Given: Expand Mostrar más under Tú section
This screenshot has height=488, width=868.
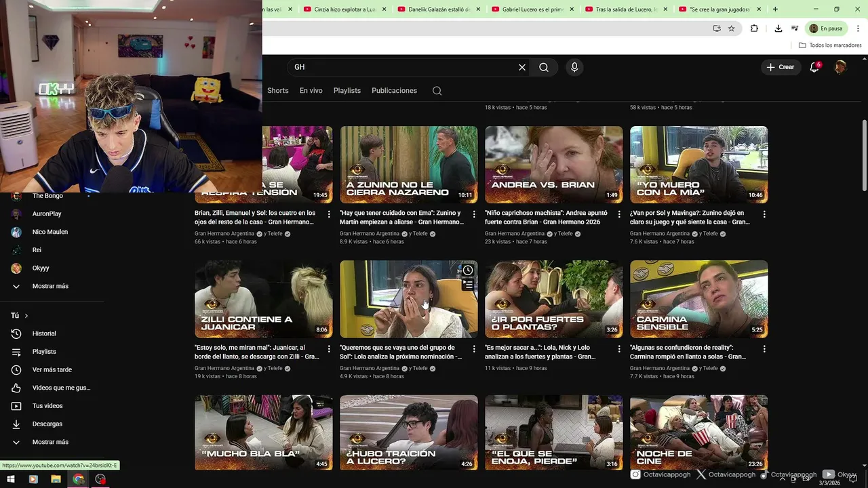Looking at the screenshot, I should [52, 442].
